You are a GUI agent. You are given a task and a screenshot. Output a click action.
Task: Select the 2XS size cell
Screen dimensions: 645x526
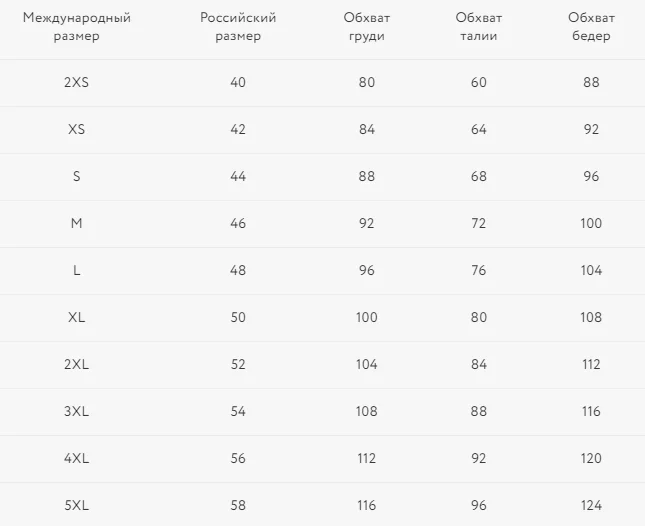77,82
